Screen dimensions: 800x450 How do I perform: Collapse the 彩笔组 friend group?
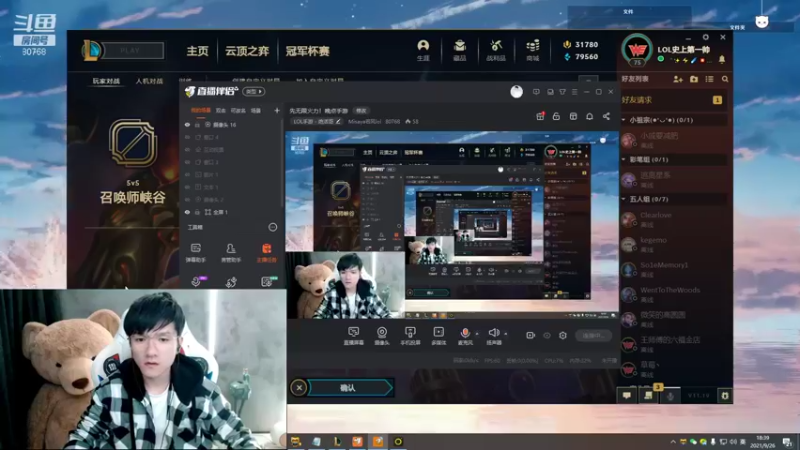[624, 159]
